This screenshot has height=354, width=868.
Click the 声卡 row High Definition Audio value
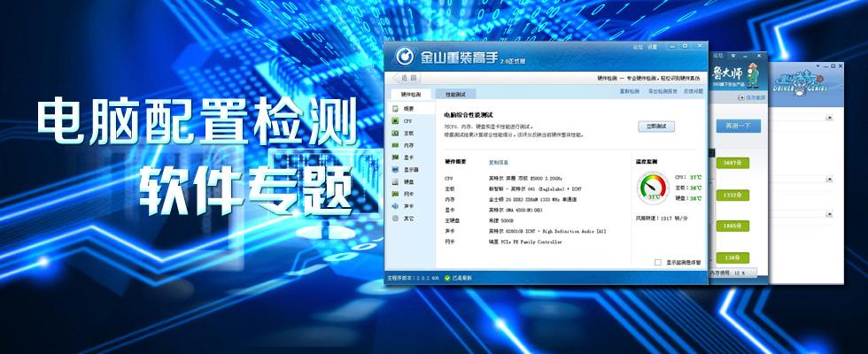pos(547,231)
